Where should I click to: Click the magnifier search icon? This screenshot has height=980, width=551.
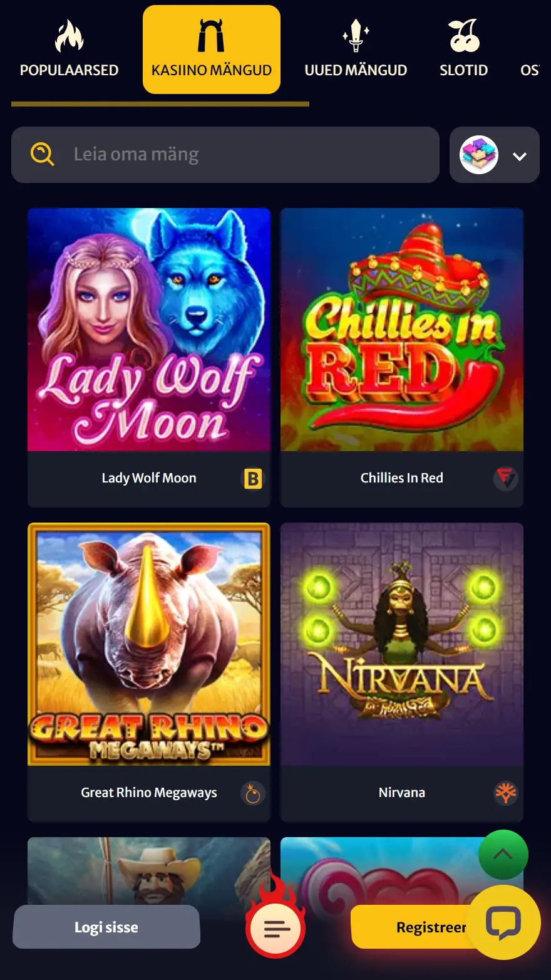43,154
